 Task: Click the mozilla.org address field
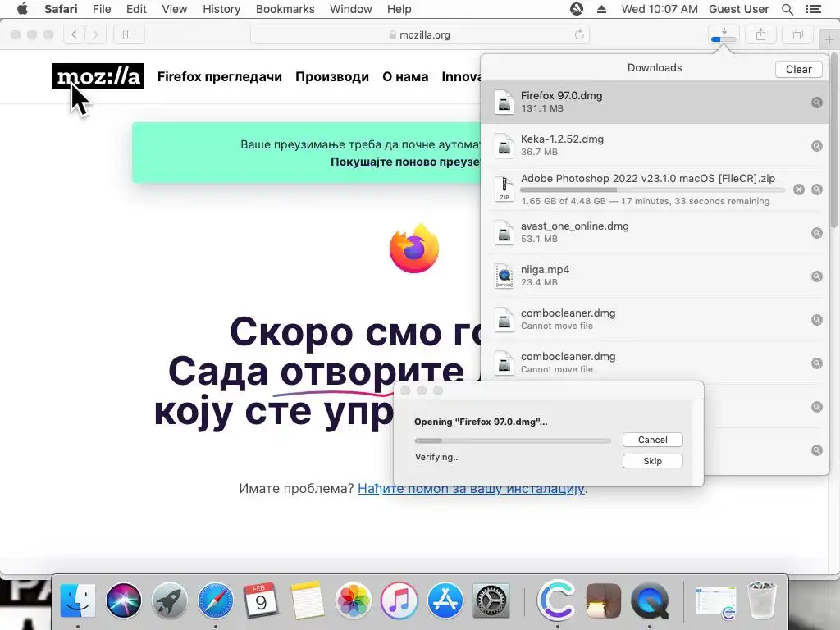420,34
